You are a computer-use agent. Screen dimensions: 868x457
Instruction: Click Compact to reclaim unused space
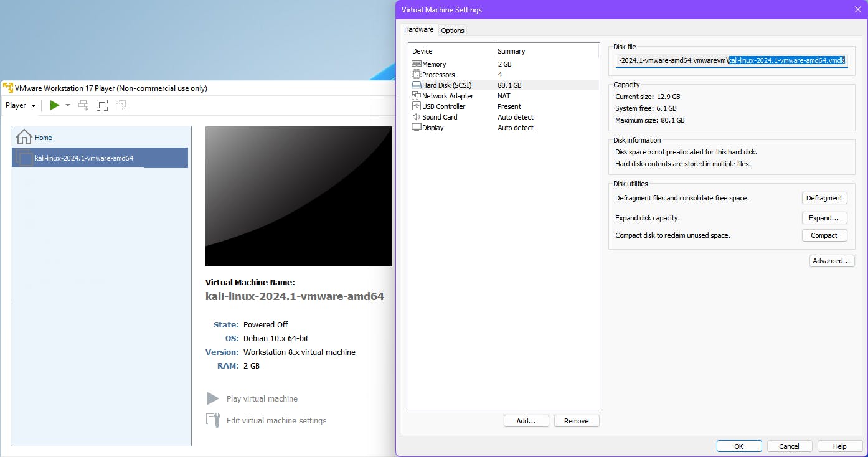click(x=824, y=235)
